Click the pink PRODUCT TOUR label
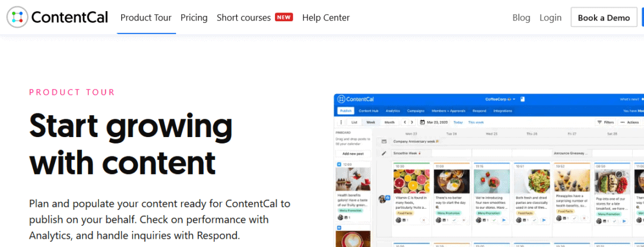644x247 pixels. tap(72, 92)
